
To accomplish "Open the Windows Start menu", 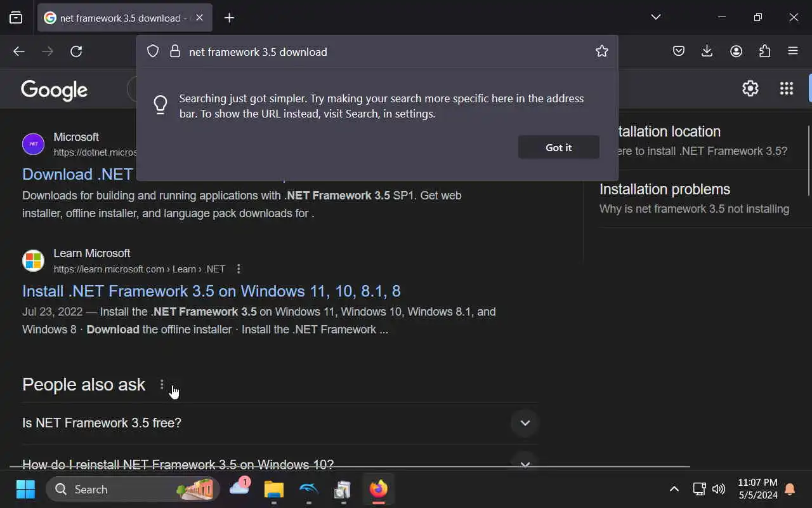I will click(x=25, y=489).
